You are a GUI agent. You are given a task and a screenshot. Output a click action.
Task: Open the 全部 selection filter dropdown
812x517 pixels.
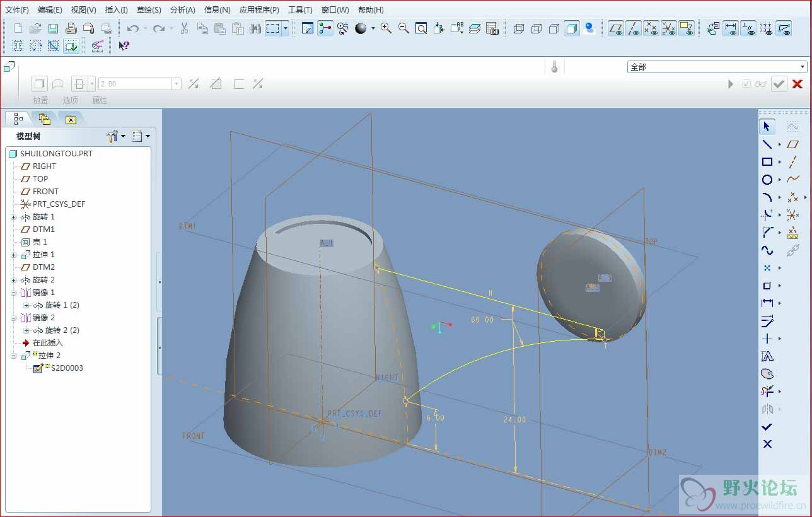click(x=717, y=67)
